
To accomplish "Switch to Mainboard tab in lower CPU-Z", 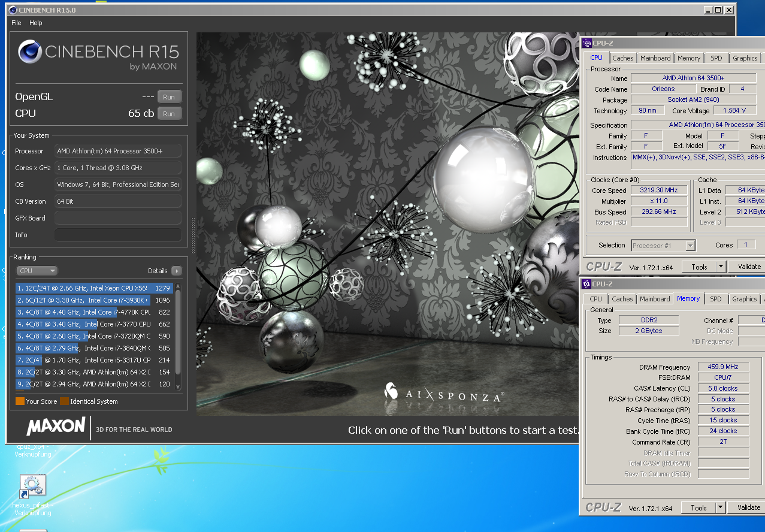I will tap(655, 299).
